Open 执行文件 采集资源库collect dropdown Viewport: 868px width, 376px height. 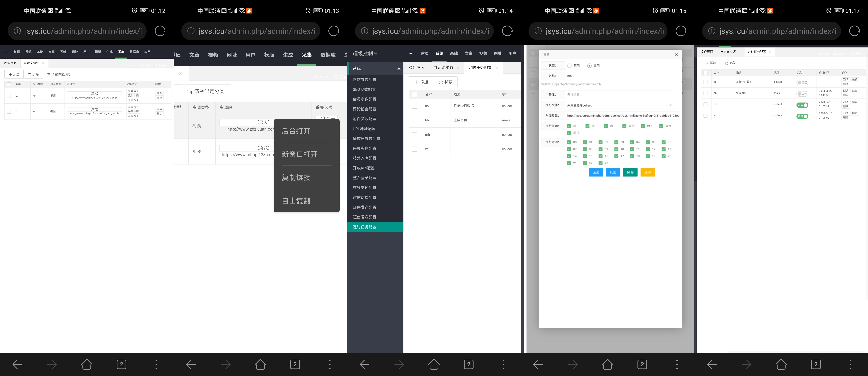click(x=619, y=105)
